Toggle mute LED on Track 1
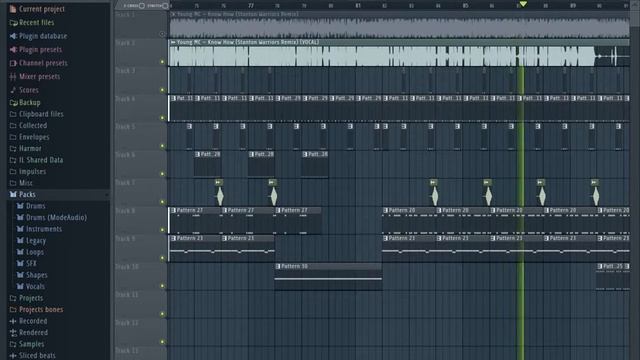The height and width of the screenshot is (360, 640). point(162,34)
